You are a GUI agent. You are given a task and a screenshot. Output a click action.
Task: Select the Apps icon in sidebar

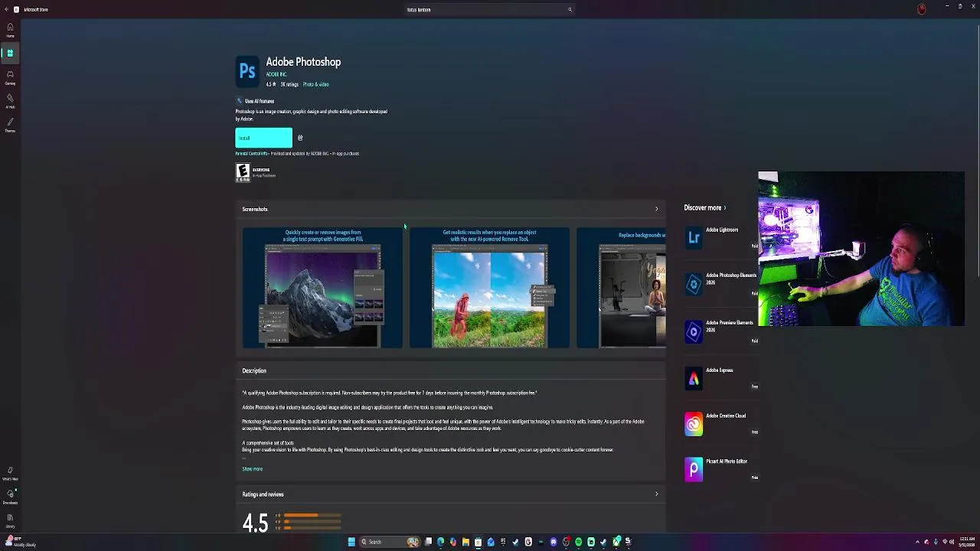10,53
